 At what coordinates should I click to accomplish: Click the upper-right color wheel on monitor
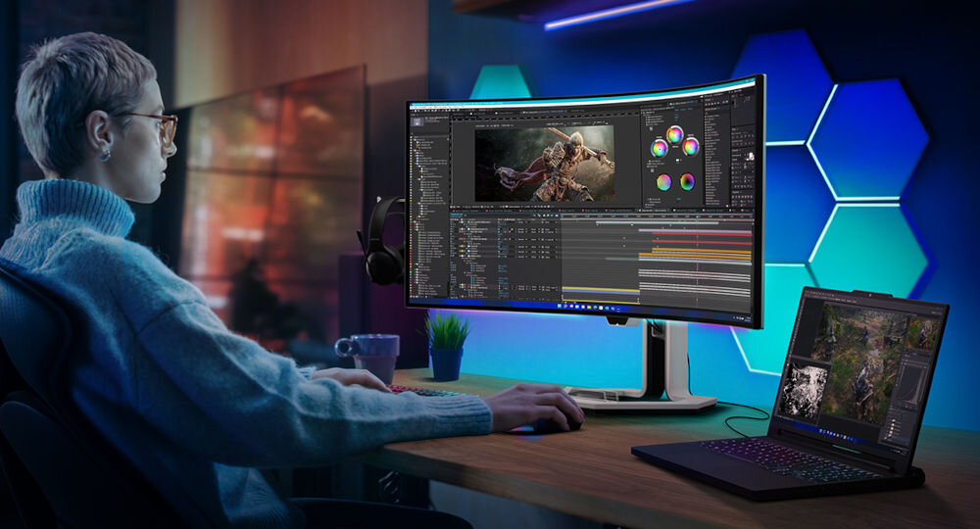[690, 147]
